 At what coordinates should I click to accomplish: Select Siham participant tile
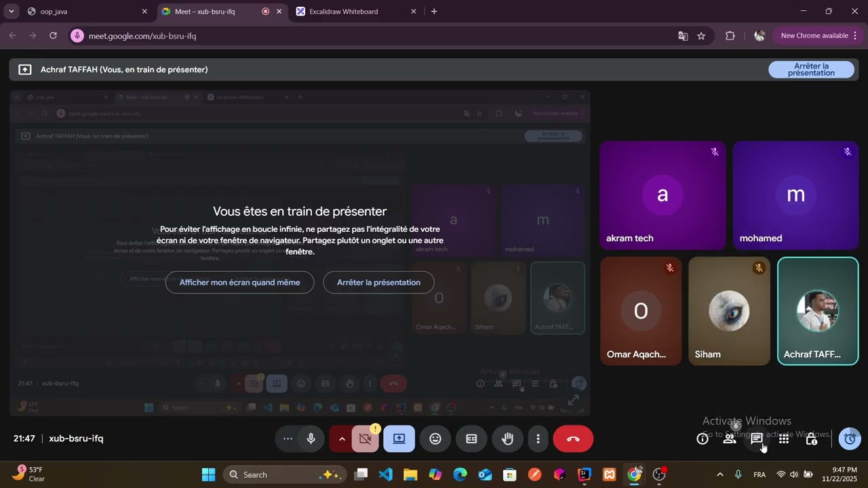point(729,311)
